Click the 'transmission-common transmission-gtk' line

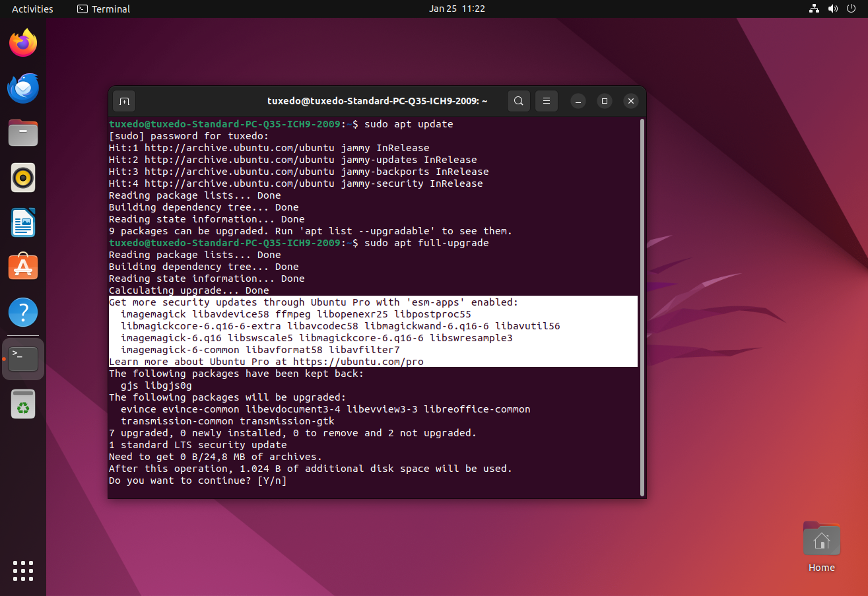[228, 421]
